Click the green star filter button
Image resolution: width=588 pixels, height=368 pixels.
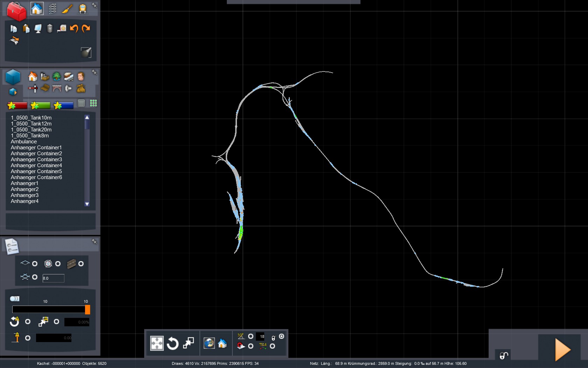point(40,105)
